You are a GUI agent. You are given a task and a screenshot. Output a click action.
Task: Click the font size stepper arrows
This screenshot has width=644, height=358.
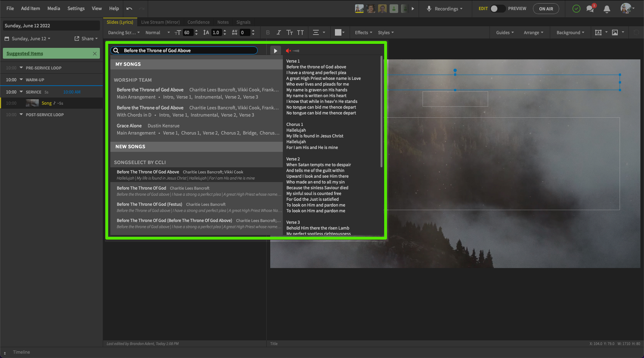pyautogui.click(x=196, y=32)
